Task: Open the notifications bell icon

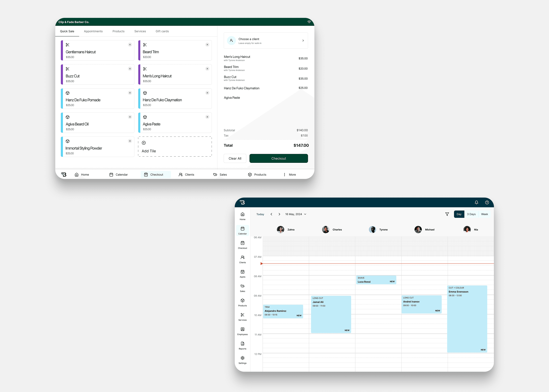Action: pyautogui.click(x=476, y=203)
